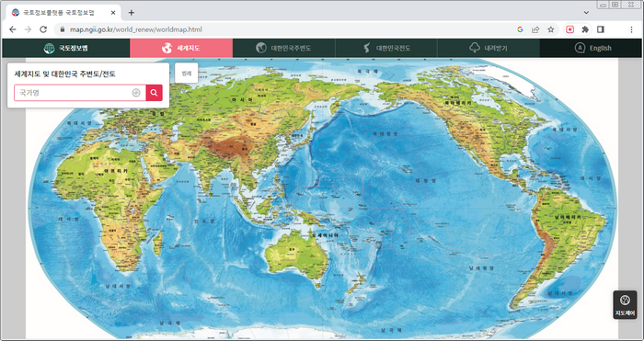Click the 북아메리카 label on map

click(457, 104)
